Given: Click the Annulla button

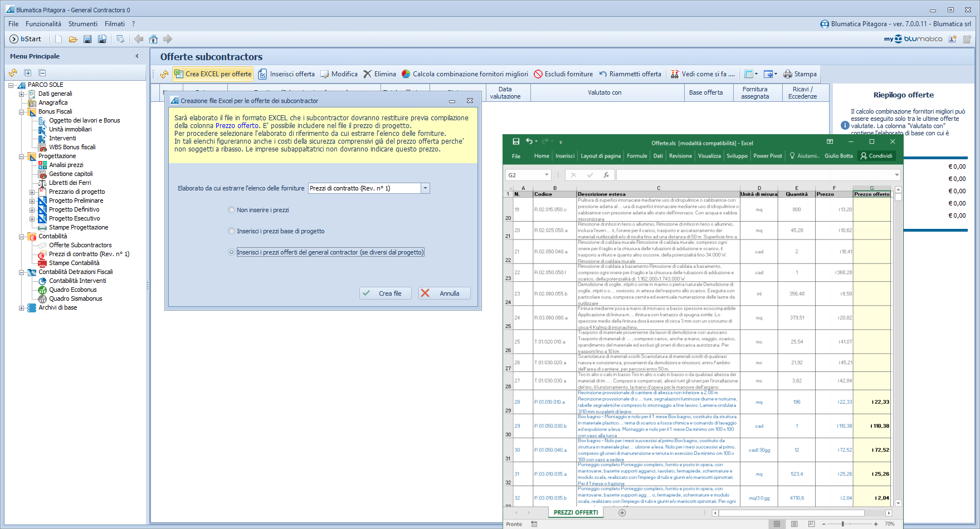Looking at the screenshot, I should [445, 293].
